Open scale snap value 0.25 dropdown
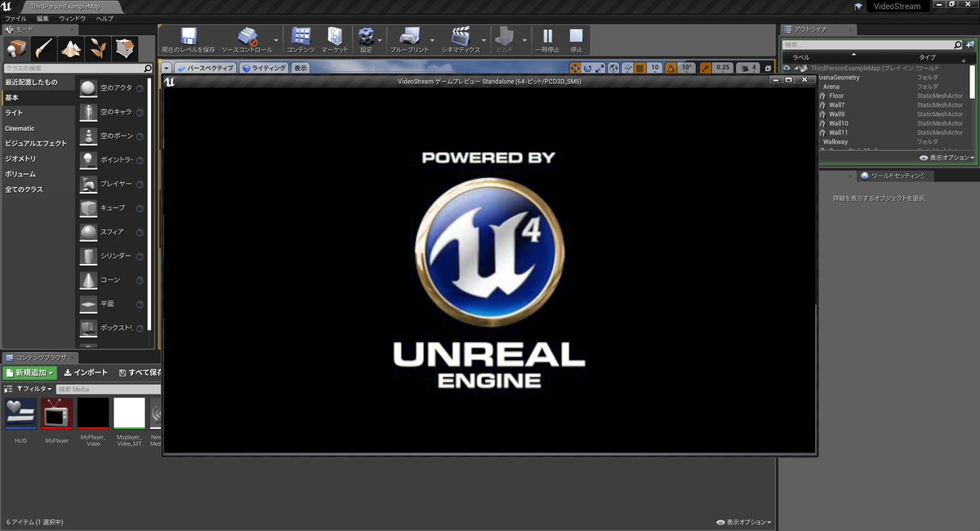 (x=723, y=68)
